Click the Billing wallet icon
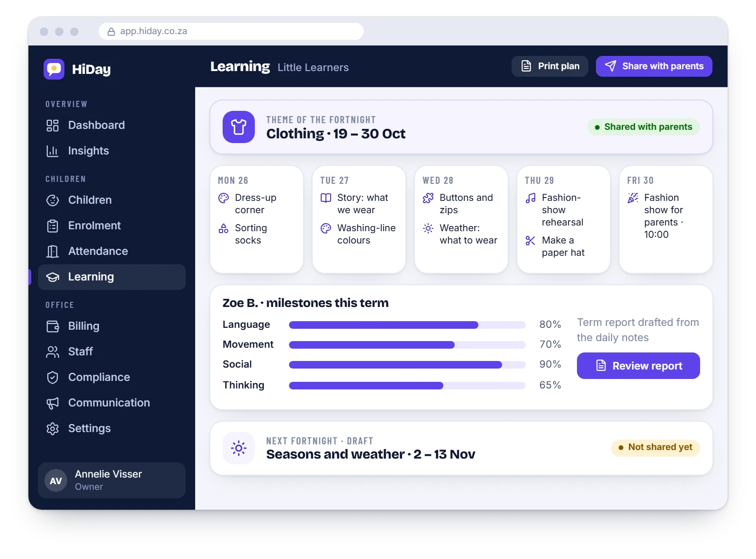This screenshot has width=756, height=559. pos(53,326)
